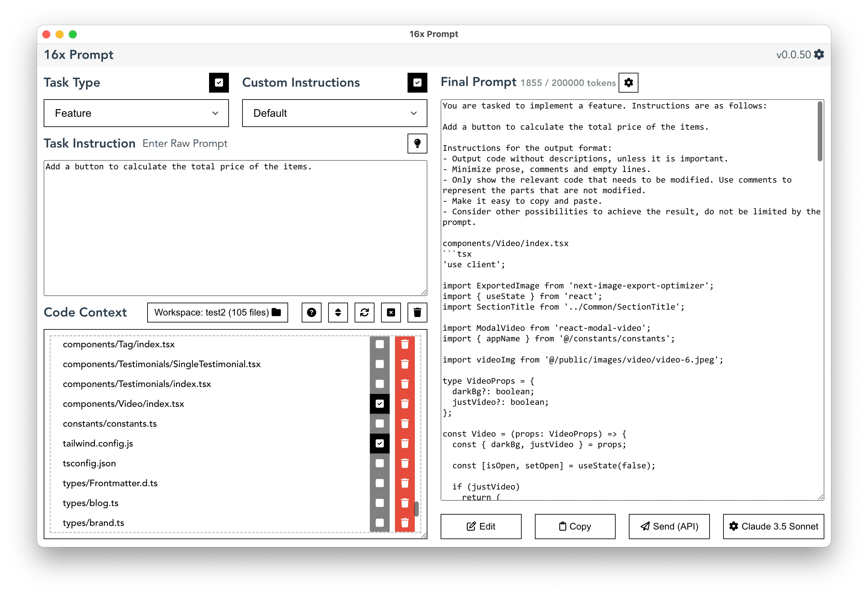Uncheck tailwind.config.js checkbox

(x=379, y=443)
